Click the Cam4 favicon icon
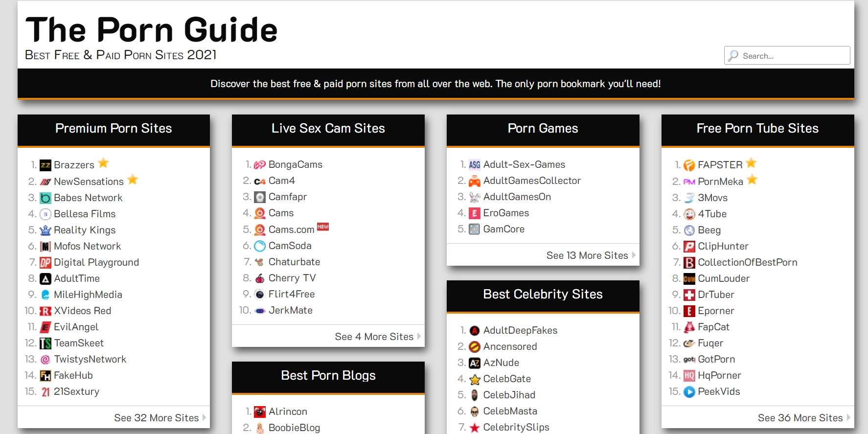This screenshot has width=868, height=434. click(x=260, y=181)
